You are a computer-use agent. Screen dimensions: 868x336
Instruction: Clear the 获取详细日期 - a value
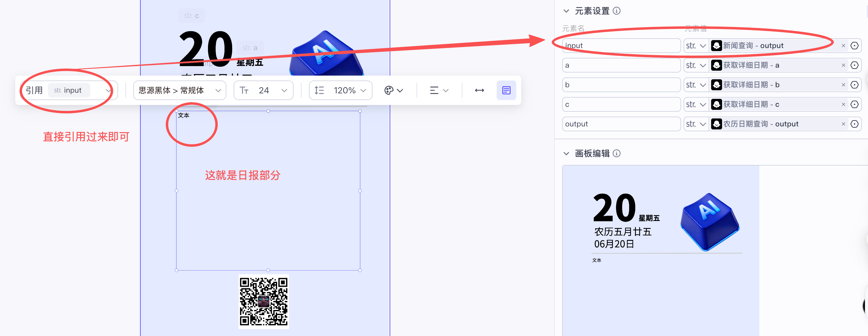(843, 65)
